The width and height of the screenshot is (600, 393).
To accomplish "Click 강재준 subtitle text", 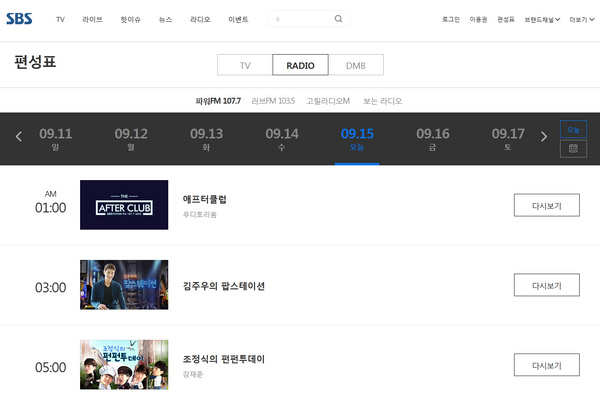I will [193, 374].
